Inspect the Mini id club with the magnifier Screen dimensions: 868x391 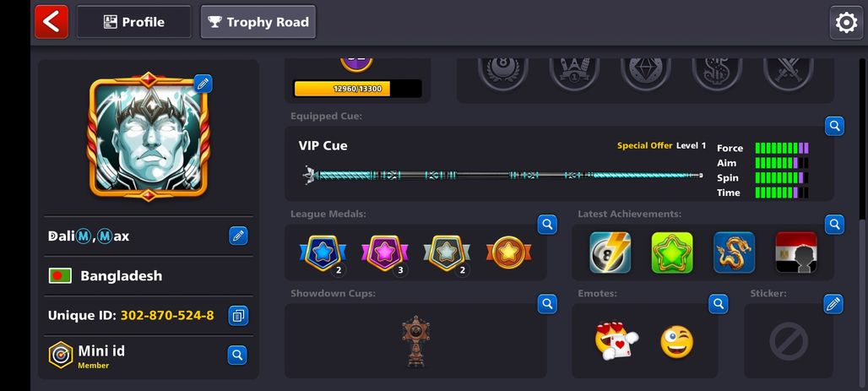237,355
